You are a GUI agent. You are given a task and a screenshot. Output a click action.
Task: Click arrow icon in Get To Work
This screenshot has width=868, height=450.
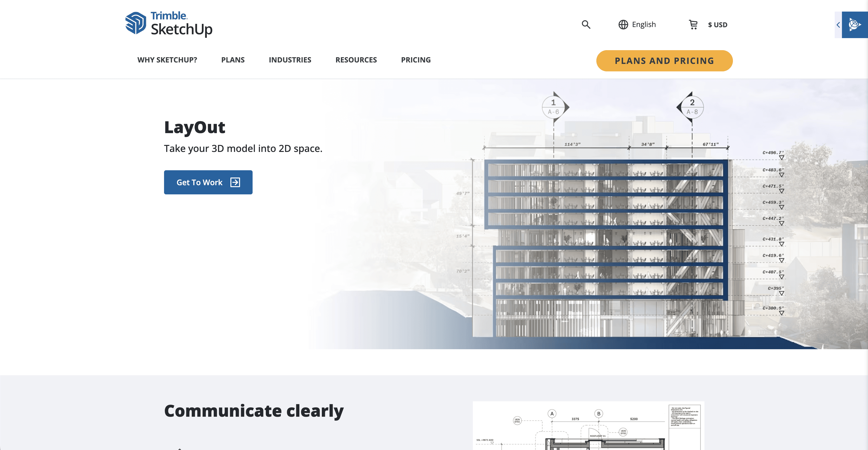(235, 182)
